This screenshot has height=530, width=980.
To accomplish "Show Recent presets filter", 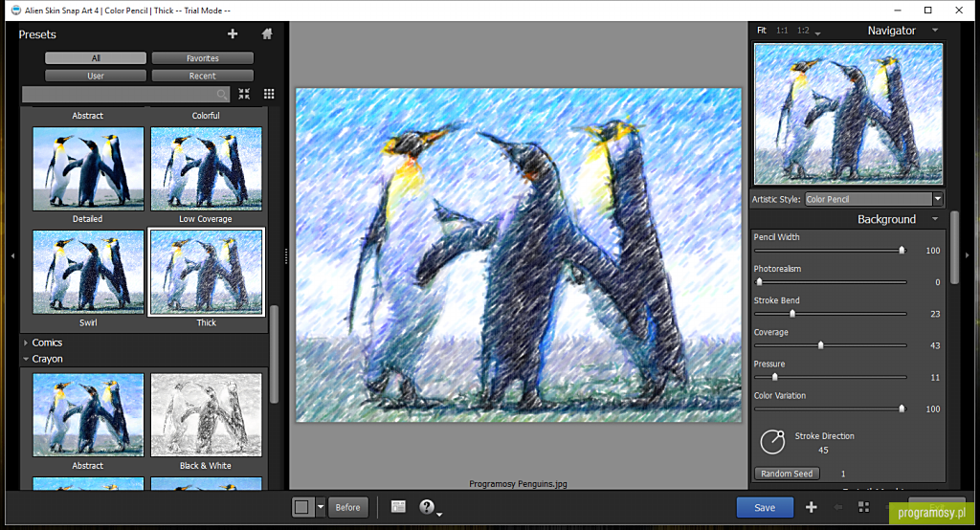I will click(203, 76).
